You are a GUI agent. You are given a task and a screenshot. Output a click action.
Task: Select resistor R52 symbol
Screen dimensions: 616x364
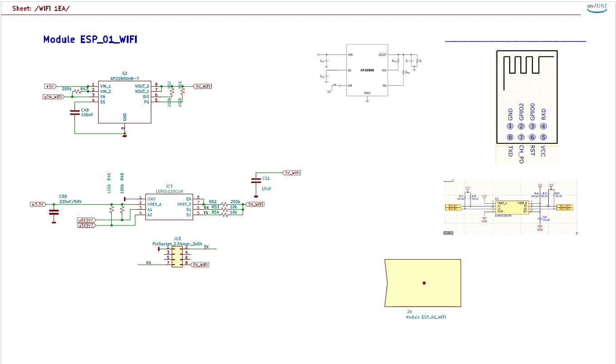click(x=224, y=204)
